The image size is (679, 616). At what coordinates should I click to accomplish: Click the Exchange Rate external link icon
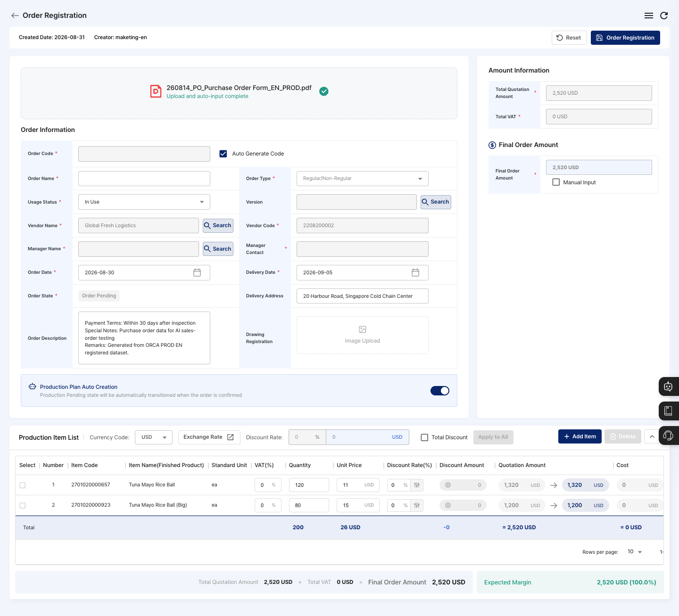coord(231,437)
